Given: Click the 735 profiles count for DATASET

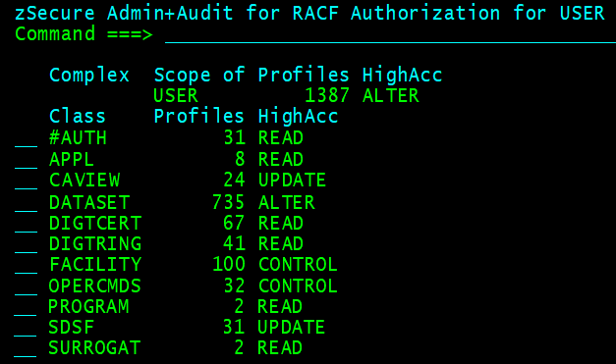Looking at the screenshot, I should 228,203.
